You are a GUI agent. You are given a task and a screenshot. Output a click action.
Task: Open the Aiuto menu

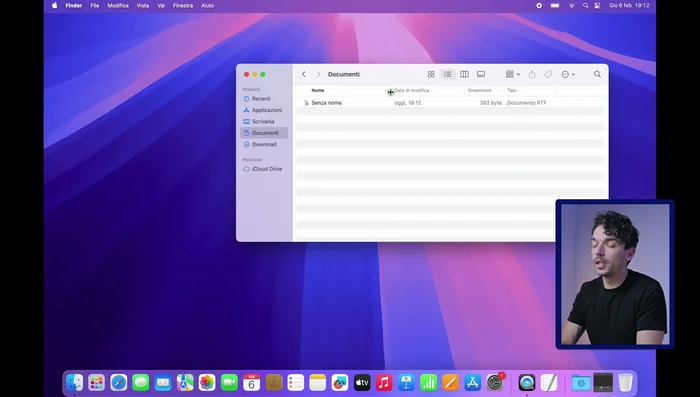pos(207,6)
